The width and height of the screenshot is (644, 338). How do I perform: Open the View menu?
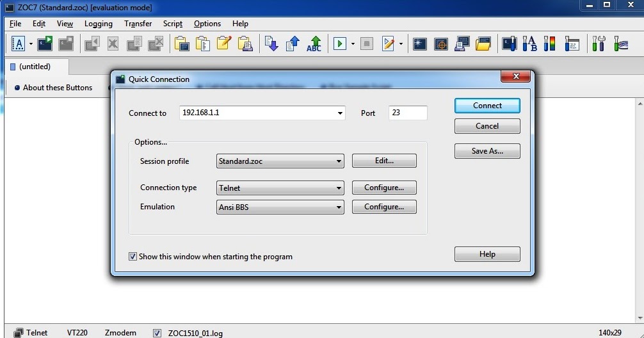pyautogui.click(x=65, y=24)
